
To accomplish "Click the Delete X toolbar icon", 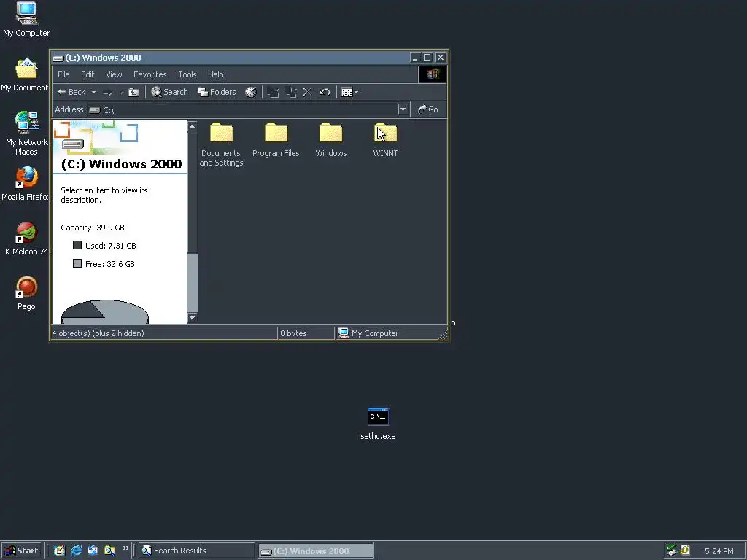I will (307, 92).
